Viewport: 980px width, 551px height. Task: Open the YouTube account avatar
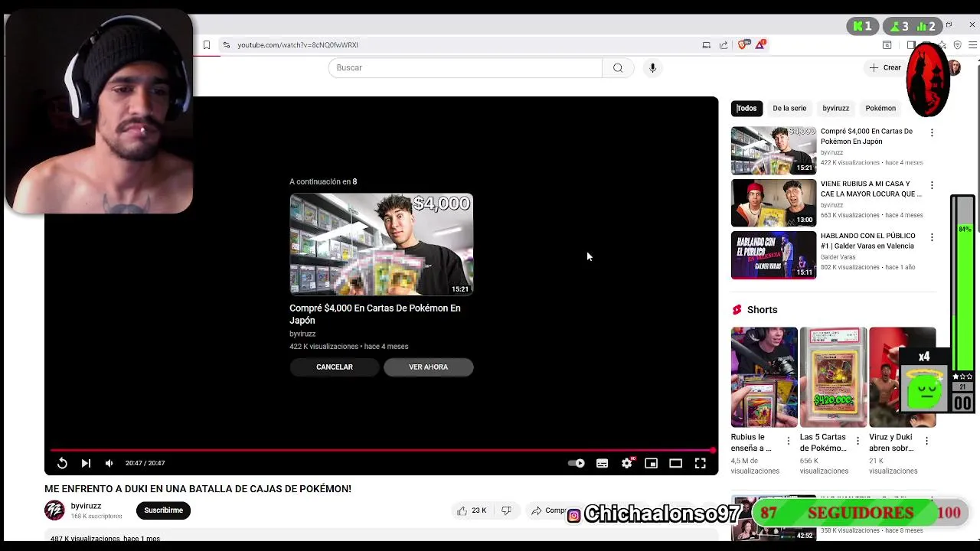point(955,67)
